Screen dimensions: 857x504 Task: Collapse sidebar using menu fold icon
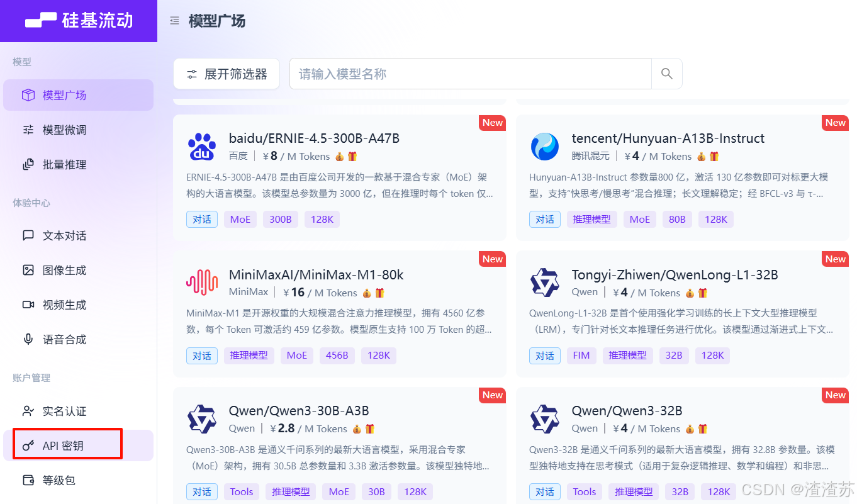pyautogui.click(x=174, y=21)
